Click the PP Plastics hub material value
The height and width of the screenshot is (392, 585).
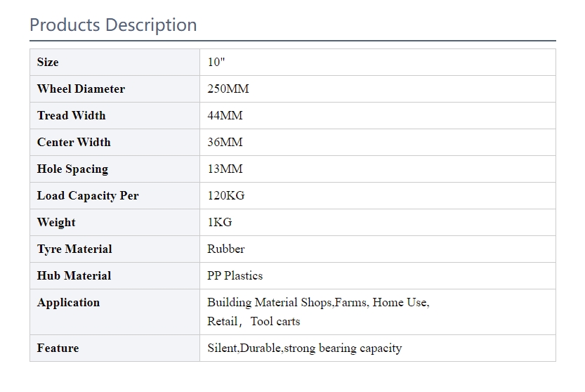235,276
